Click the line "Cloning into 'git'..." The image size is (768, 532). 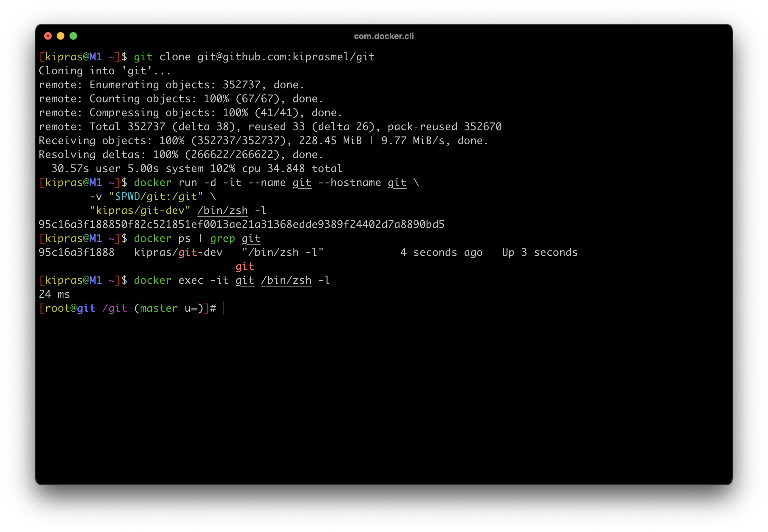[x=105, y=71]
